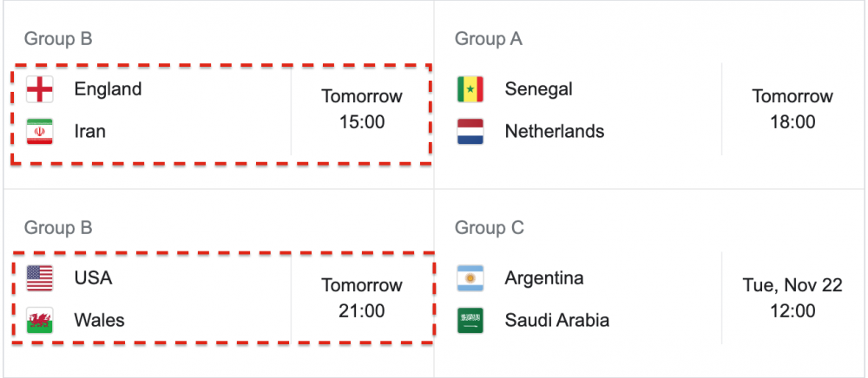Click the Netherlands flag icon
868x378 pixels.
pyautogui.click(x=470, y=132)
